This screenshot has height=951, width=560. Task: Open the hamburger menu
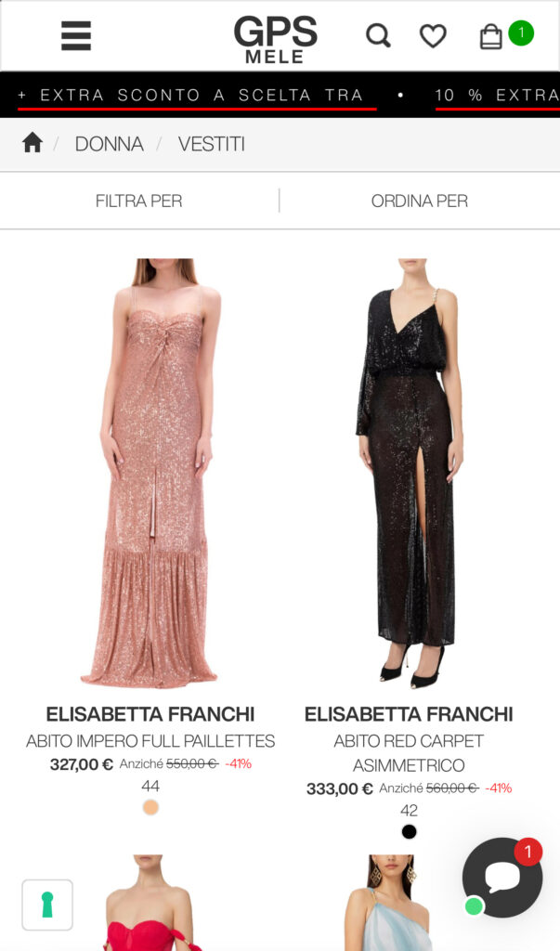point(76,36)
